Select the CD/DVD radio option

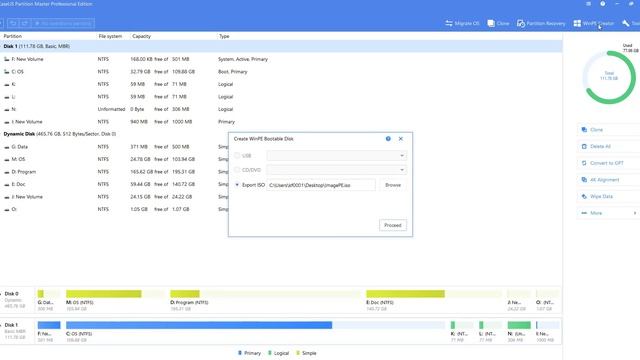point(237,170)
